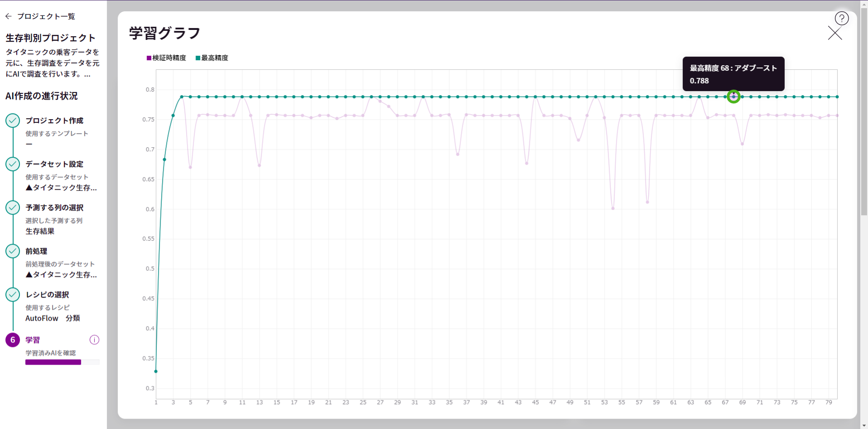Toggle the 最高精度 legend entry
Screen dimensions: 868x429
212,58
